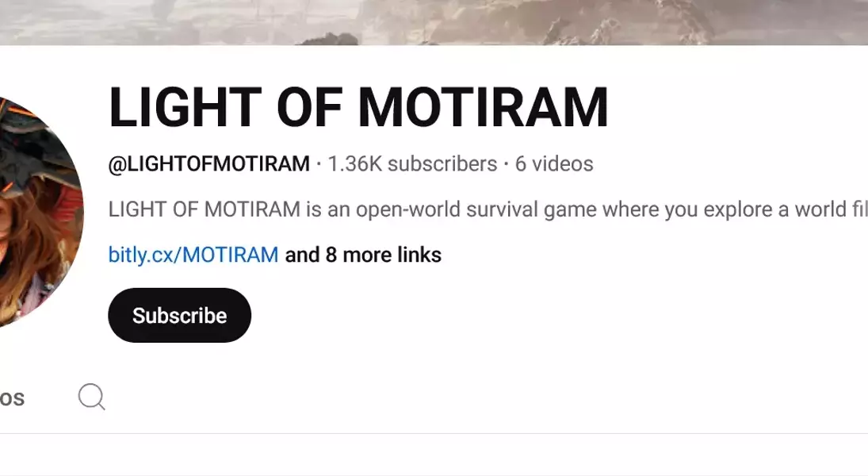Click the word "LIGHT" in the large heading
Image resolution: width=868 pixels, height=476 pixels.
pos(185,108)
